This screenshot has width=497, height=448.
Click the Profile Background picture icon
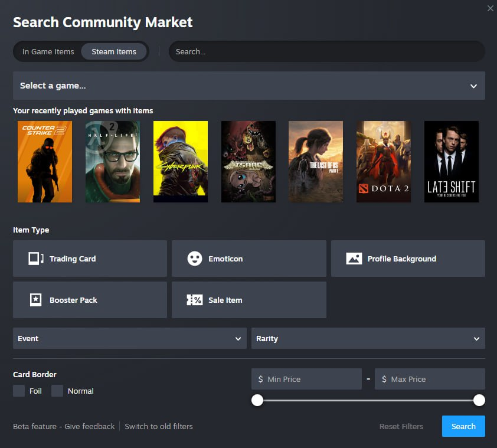point(354,259)
